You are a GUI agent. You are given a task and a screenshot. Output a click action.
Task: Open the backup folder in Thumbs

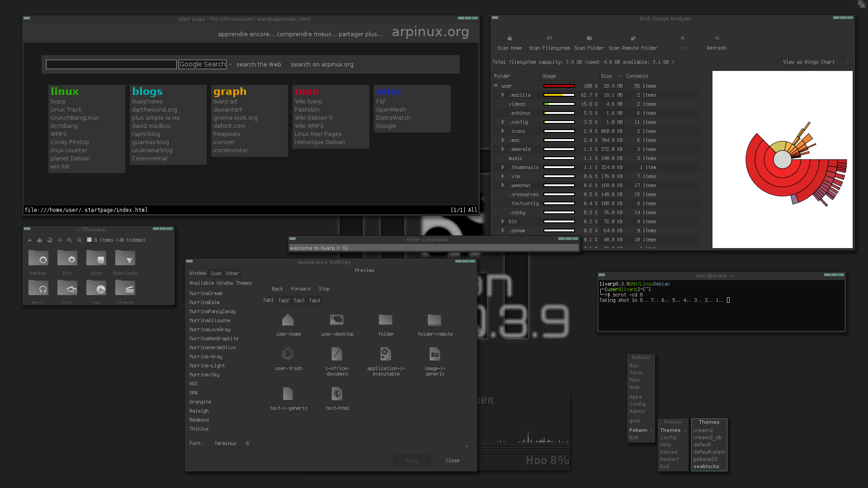pos(38,258)
